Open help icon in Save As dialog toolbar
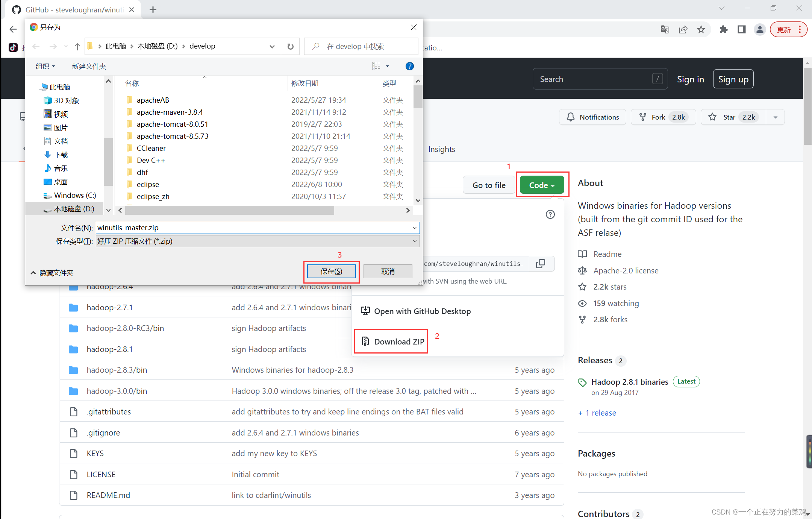 pyautogui.click(x=409, y=66)
